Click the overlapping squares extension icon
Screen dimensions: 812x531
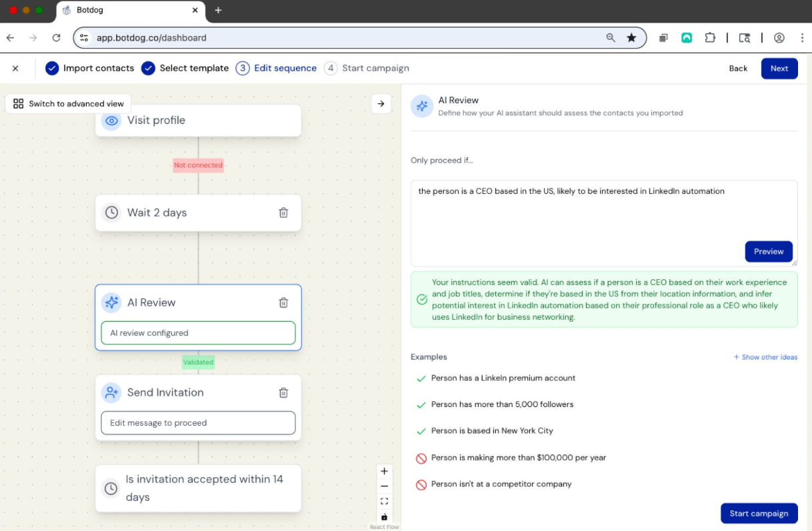(663, 38)
